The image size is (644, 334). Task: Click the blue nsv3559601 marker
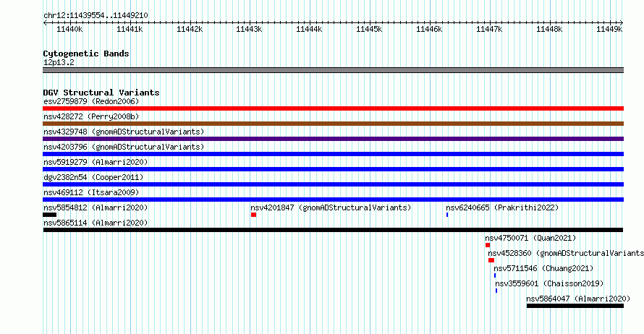[496, 291]
